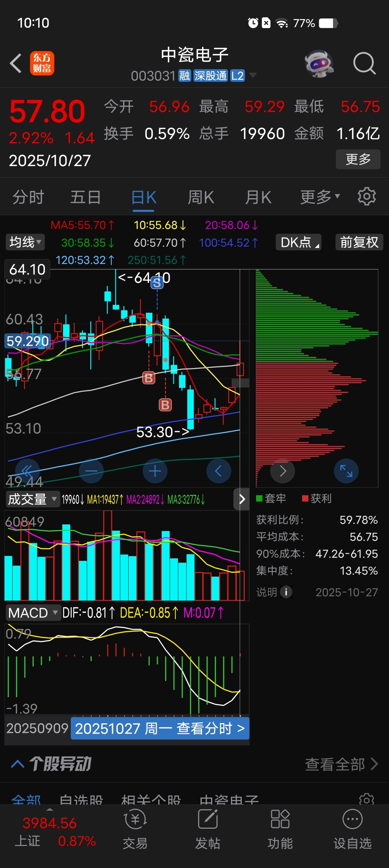The width and height of the screenshot is (389, 868).
Task: Zoom out chart with minus icon
Action: pos(91,471)
